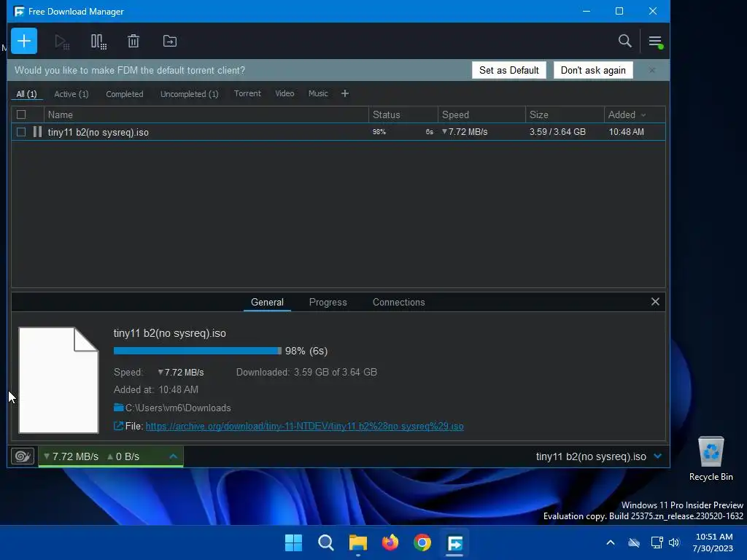The width and height of the screenshot is (747, 560).
Task: Switch to the Connections details tab
Action: [398, 302]
